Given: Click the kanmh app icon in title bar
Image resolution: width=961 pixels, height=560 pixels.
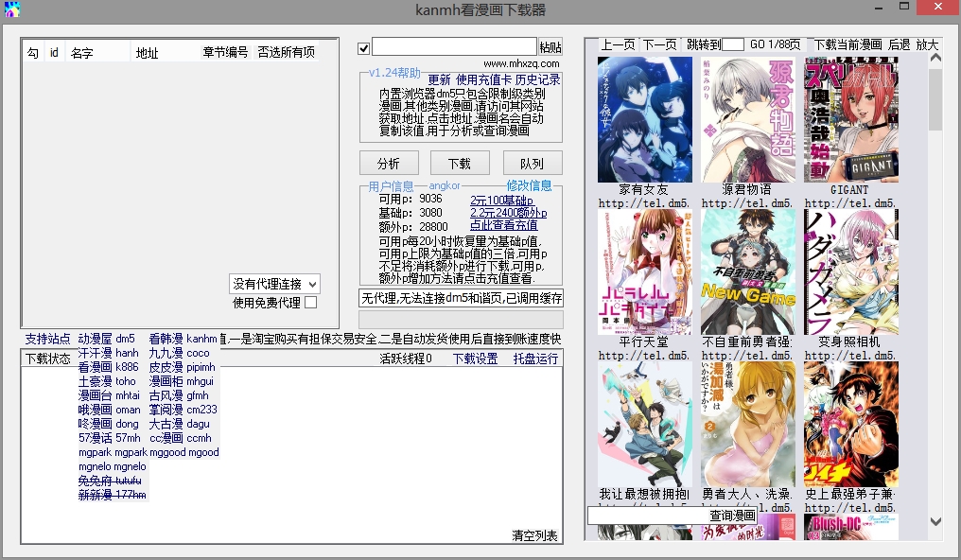Looking at the screenshot, I should (11, 9).
